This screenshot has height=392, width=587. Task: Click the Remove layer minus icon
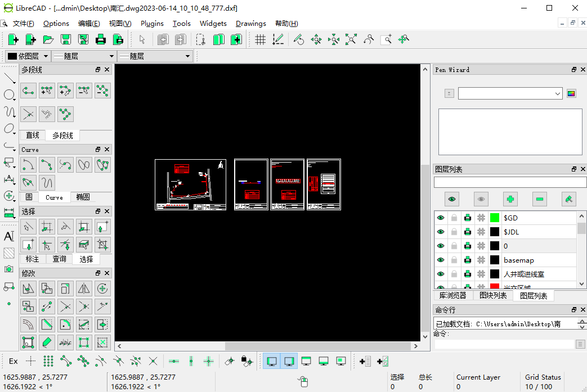click(540, 199)
